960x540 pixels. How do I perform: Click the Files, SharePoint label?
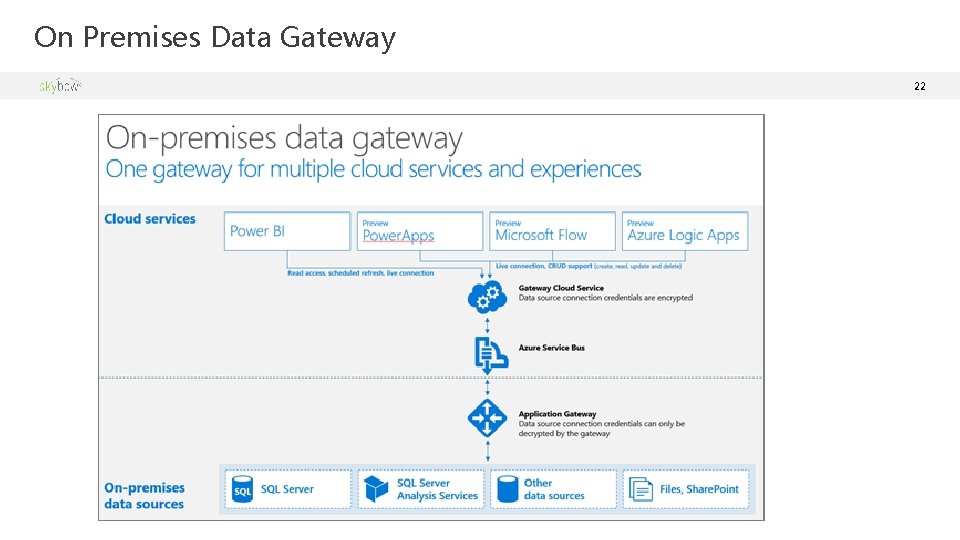(x=699, y=489)
